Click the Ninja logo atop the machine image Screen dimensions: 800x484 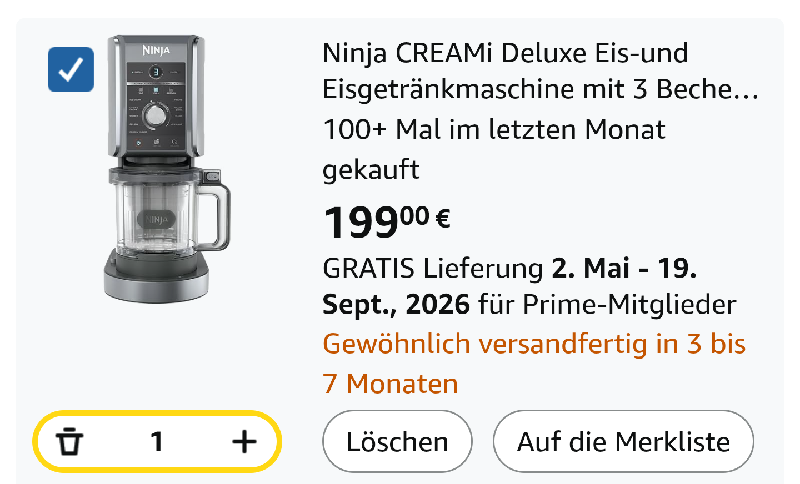pyautogui.click(x=157, y=46)
